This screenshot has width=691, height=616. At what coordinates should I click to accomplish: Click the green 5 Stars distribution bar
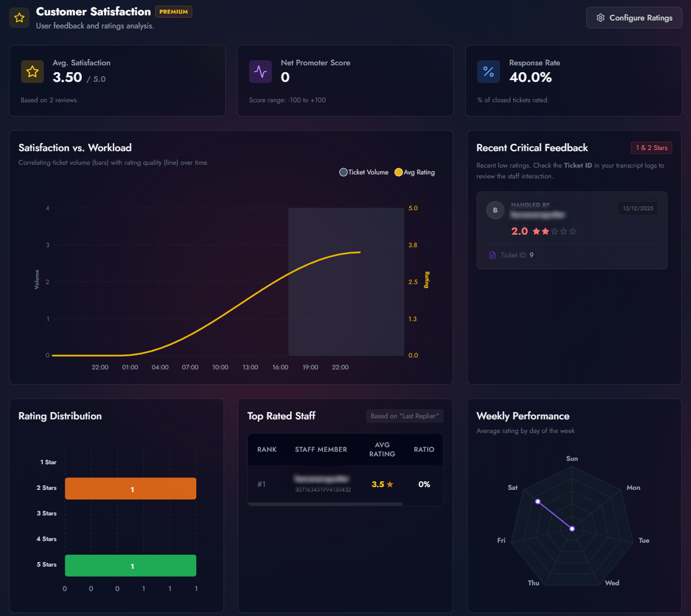click(130, 565)
